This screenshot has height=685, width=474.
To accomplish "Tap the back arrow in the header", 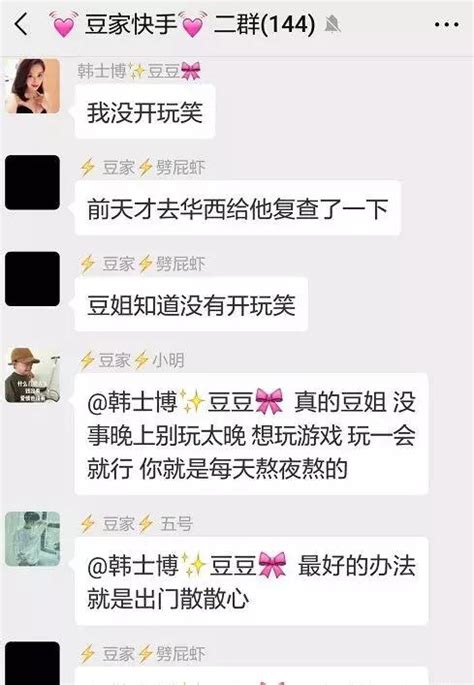I will tap(21, 24).
